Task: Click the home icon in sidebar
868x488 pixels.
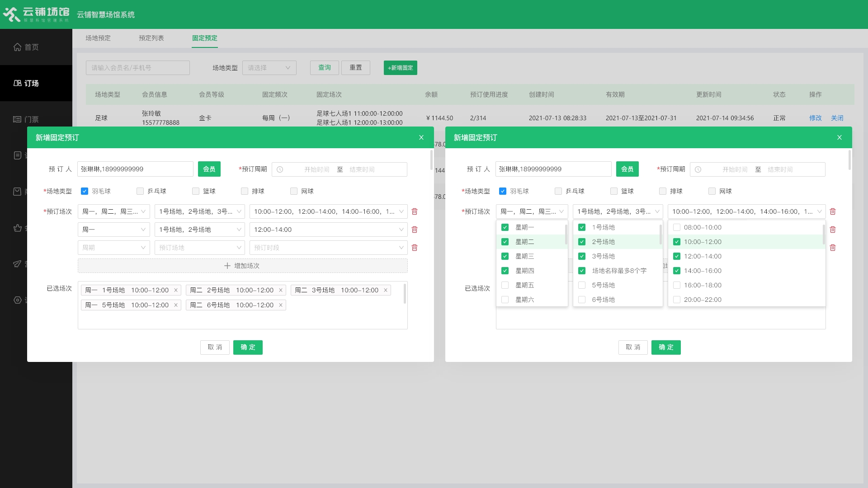Action: click(x=17, y=47)
